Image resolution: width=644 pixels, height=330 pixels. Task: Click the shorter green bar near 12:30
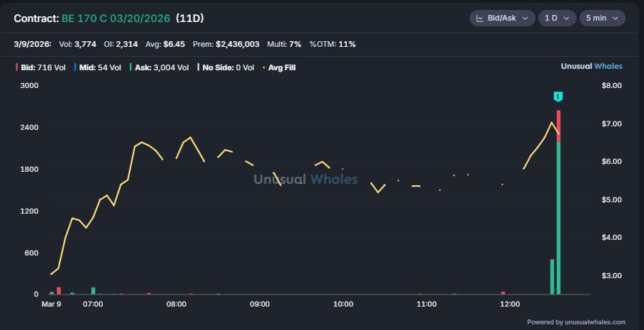click(552, 277)
